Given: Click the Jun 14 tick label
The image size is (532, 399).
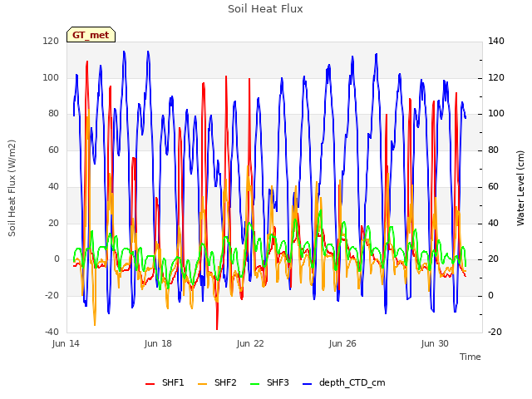Looking at the screenshot, I should [66, 343].
